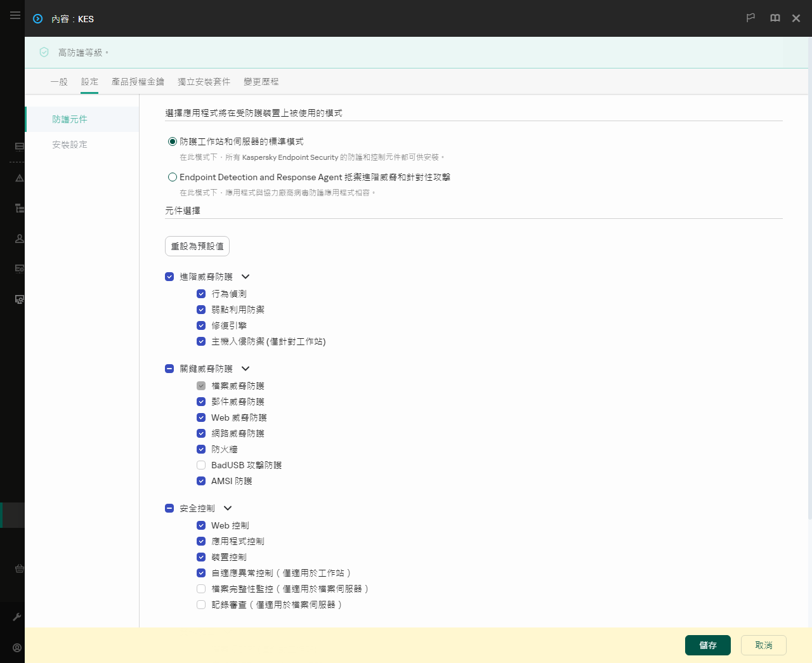Switch to the 變更歷程 tab
This screenshot has height=663, width=812.
click(x=260, y=81)
